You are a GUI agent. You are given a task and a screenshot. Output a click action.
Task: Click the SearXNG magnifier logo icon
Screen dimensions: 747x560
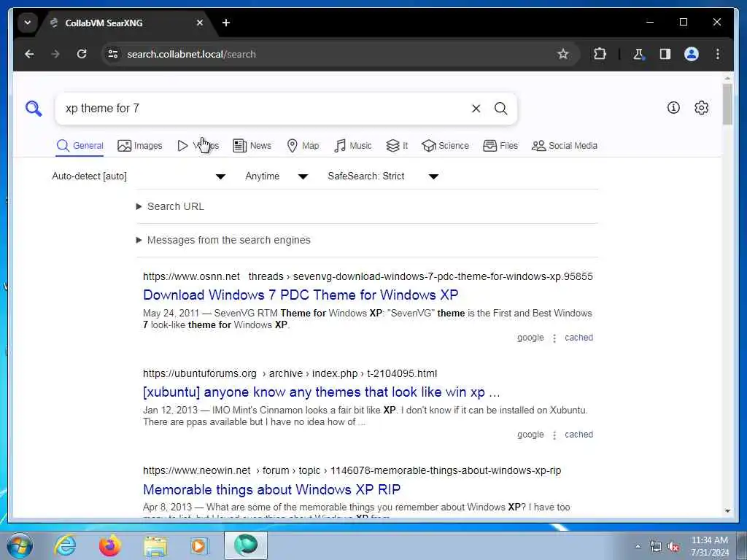click(x=34, y=109)
